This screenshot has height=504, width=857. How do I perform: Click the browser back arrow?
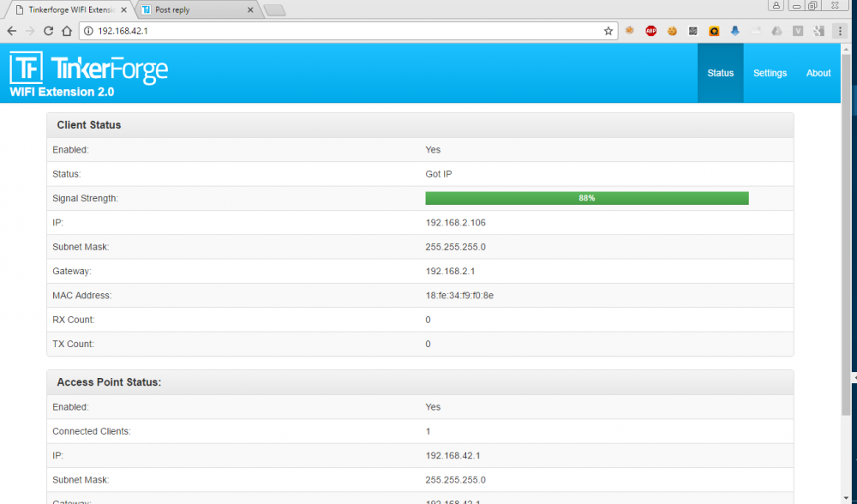[x=11, y=31]
